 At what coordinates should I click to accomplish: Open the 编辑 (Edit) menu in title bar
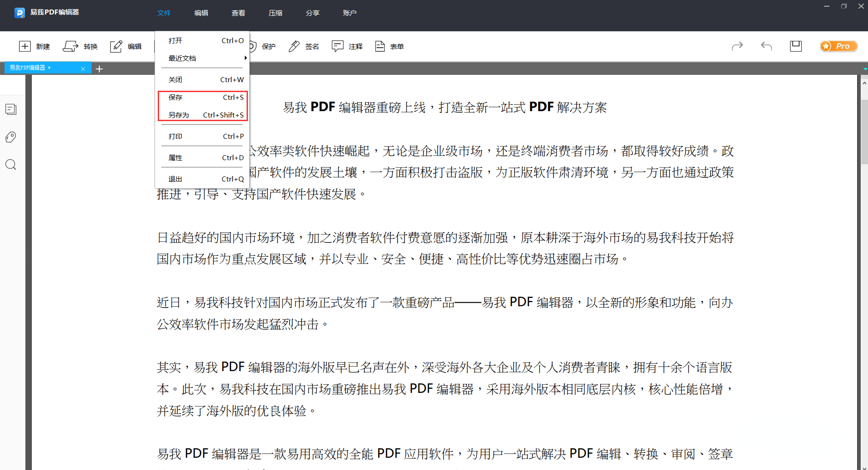point(201,13)
